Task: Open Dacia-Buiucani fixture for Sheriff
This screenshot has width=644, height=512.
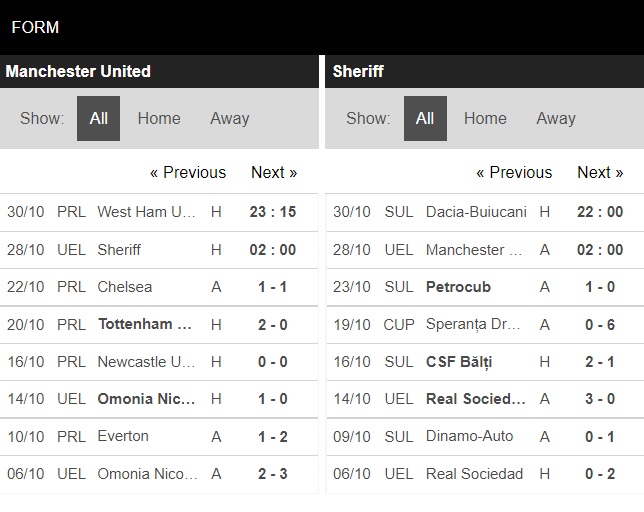Action: (x=485, y=212)
